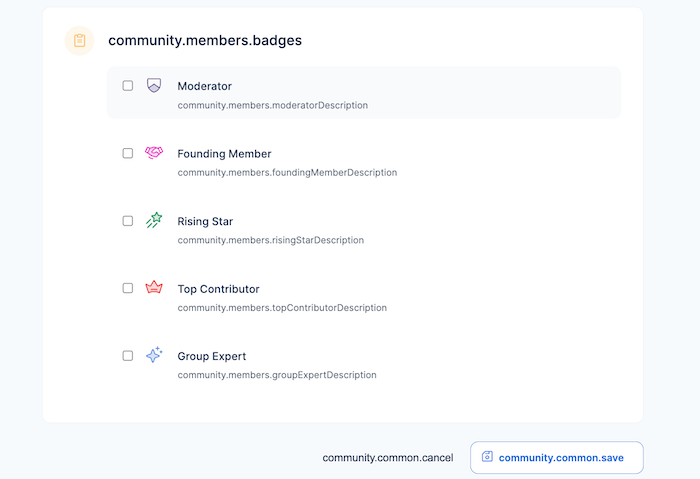Click the Top Contributor badge title
Screen dimensions: 700x479
pyautogui.click(x=218, y=289)
